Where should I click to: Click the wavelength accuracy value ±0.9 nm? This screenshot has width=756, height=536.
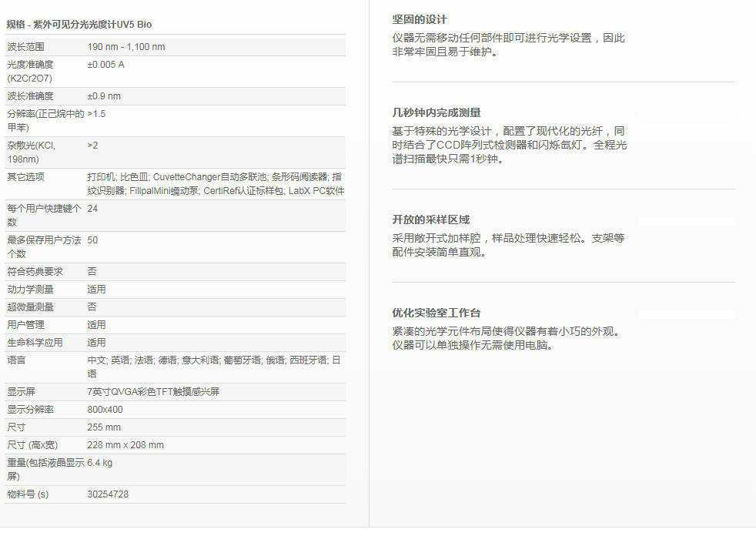coord(105,96)
